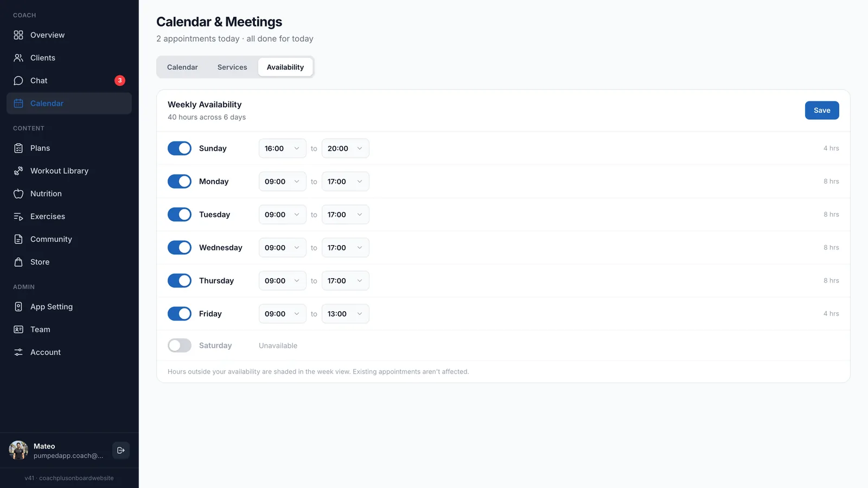Image resolution: width=868 pixels, height=488 pixels.
Task: Switch off Wednesday availability
Action: pyautogui.click(x=180, y=248)
